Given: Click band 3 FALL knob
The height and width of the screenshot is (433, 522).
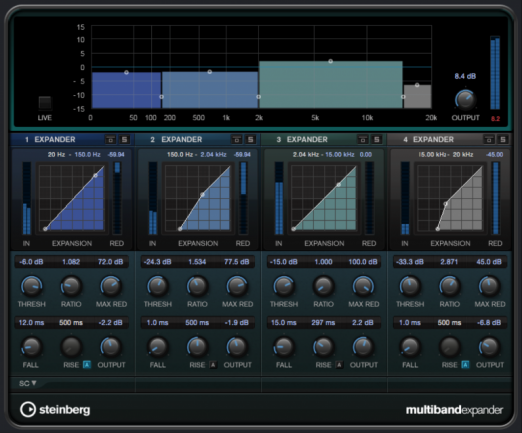Looking at the screenshot, I should click(x=284, y=347).
